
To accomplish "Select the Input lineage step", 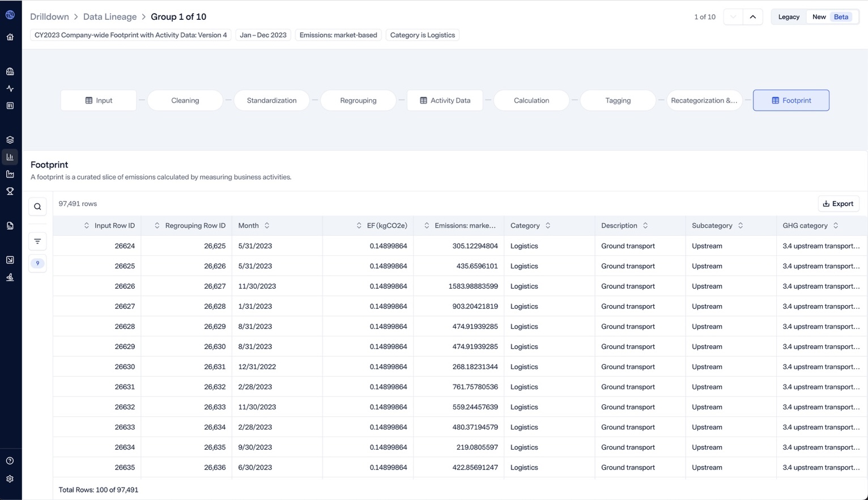I will click(99, 100).
